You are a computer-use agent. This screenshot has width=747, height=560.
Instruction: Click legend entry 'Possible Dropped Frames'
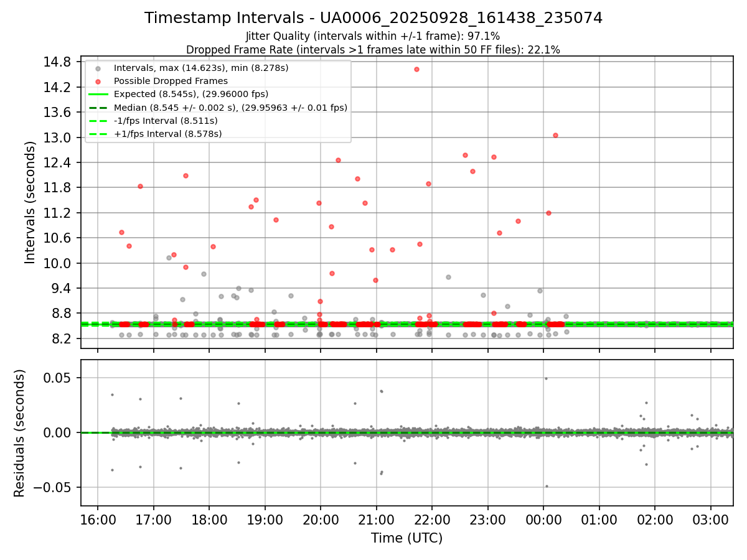coord(171,81)
